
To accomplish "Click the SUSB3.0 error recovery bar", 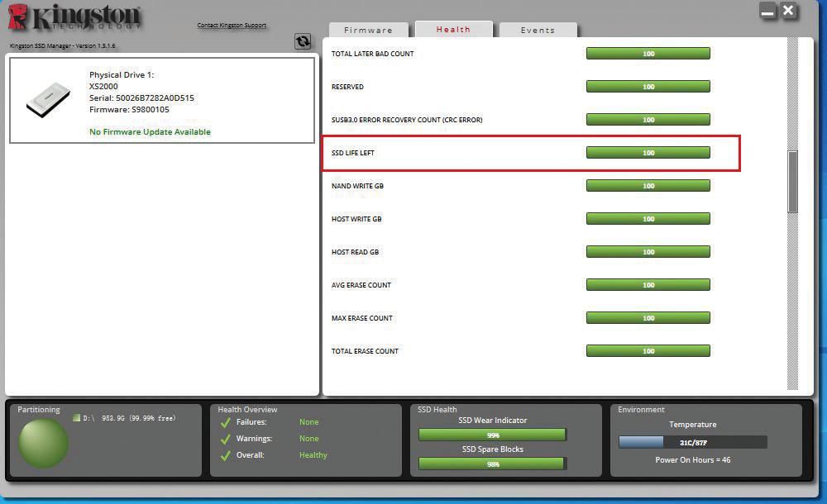I will click(x=648, y=120).
